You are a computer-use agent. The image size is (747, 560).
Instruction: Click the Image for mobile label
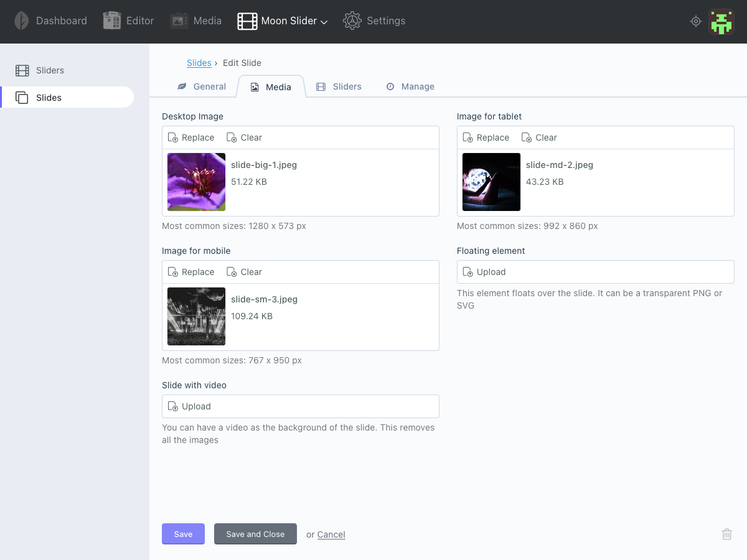tap(196, 251)
